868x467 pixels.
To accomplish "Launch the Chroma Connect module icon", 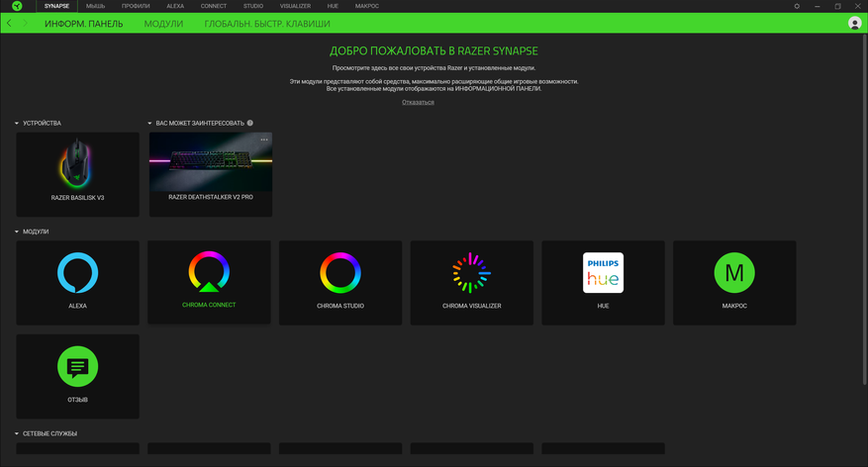I will pos(209,272).
